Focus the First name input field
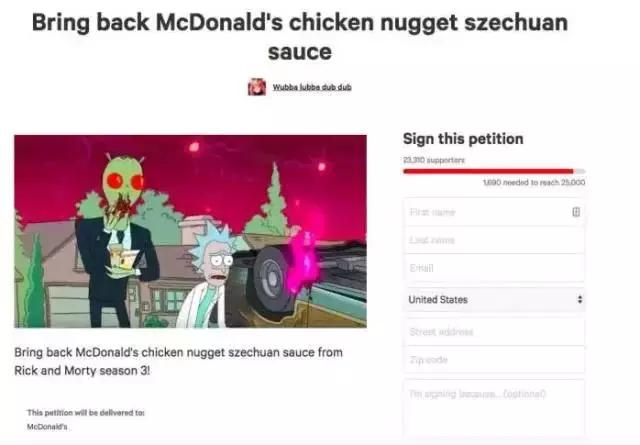Image resolution: width=640 pixels, height=445 pixels. pyautogui.click(x=494, y=212)
